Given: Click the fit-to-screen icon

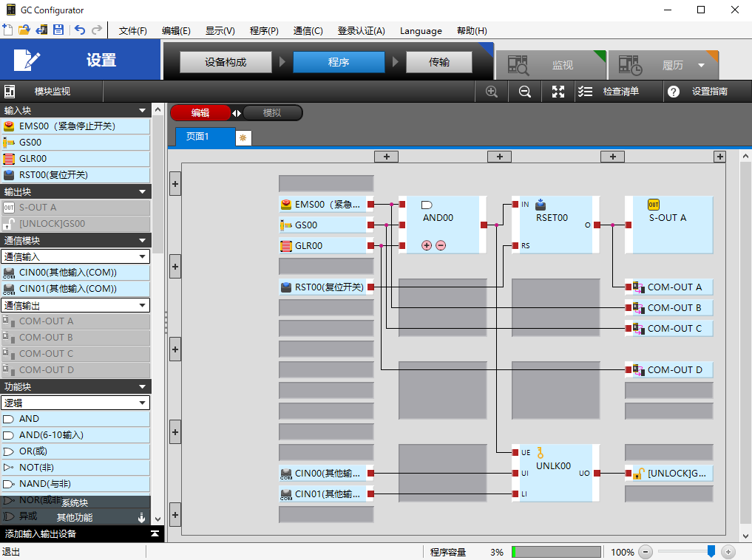Looking at the screenshot, I should 558,92.
